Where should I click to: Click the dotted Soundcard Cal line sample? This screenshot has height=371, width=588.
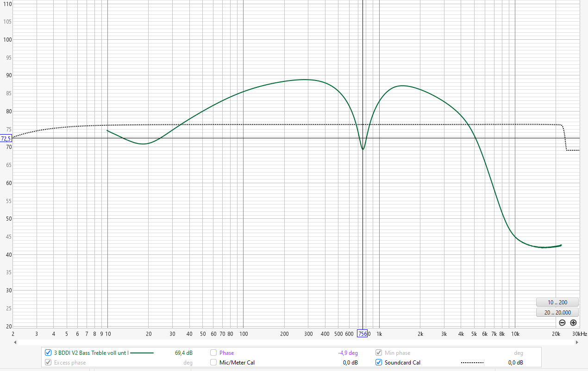pyautogui.click(x=472, y=363)
